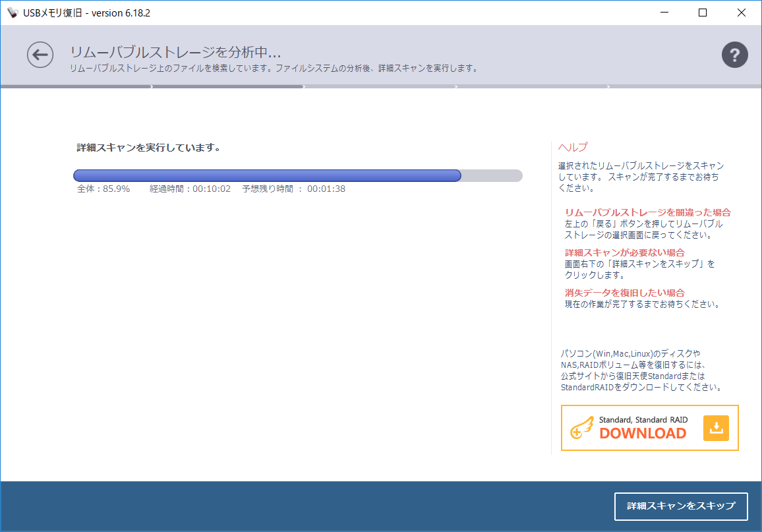Click heading 詳細スキャンが必要ない場合
Image resolution: width=762 pixels, height=532 pixels.
coord(624,252)
